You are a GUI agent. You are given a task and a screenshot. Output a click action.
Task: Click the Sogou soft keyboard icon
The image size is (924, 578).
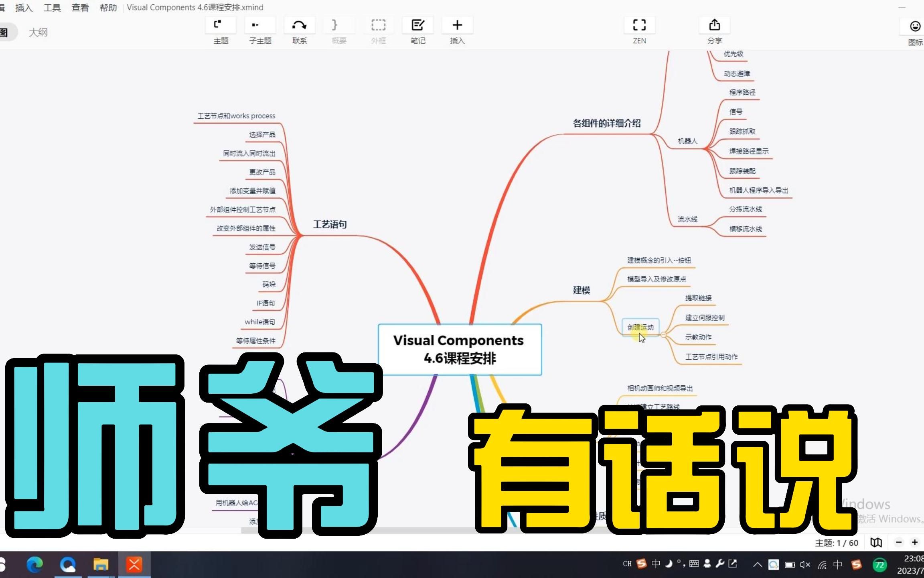pyautogui.click(x=694, y=564)
